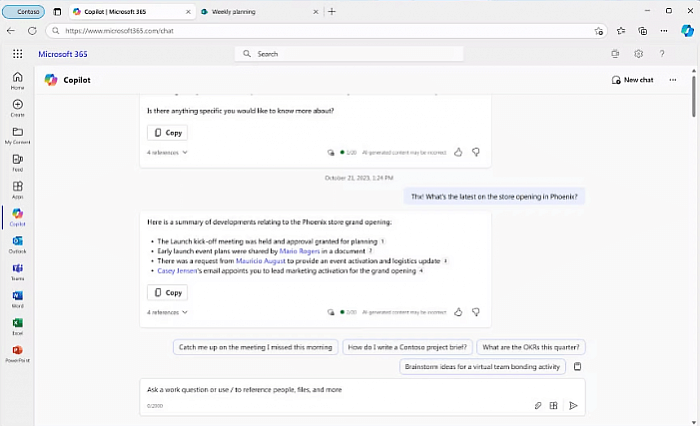Copy the response ending 'know more about?'

[x=167, y=133]
